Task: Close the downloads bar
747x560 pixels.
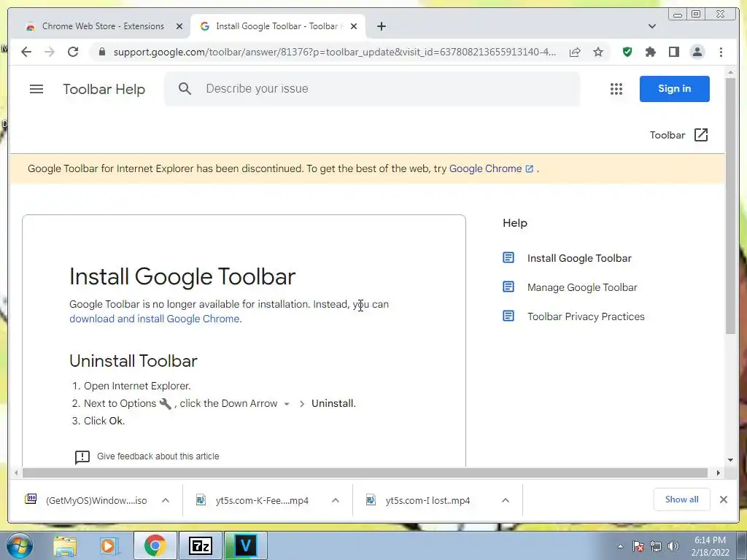Action: click(723, 499)
